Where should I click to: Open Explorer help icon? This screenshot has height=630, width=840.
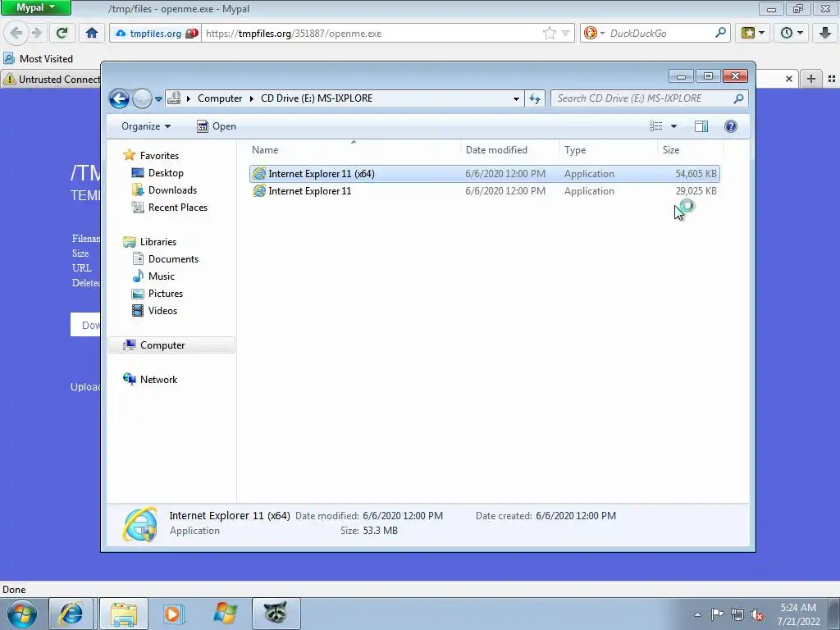point(731,126)
